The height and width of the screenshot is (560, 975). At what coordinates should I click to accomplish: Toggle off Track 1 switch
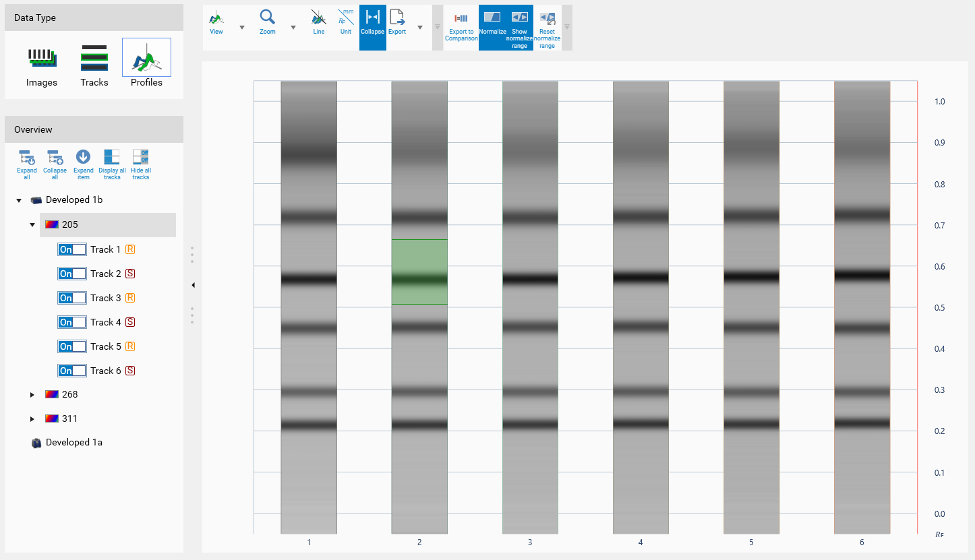(72, 249)
